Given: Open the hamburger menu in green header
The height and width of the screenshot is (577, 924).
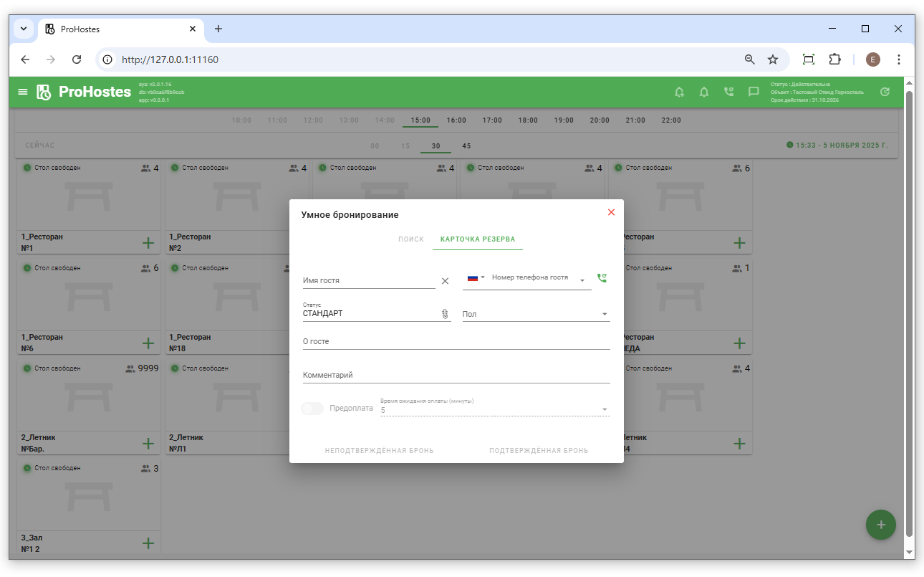Looking at the screenshot, I should [23, 92].
